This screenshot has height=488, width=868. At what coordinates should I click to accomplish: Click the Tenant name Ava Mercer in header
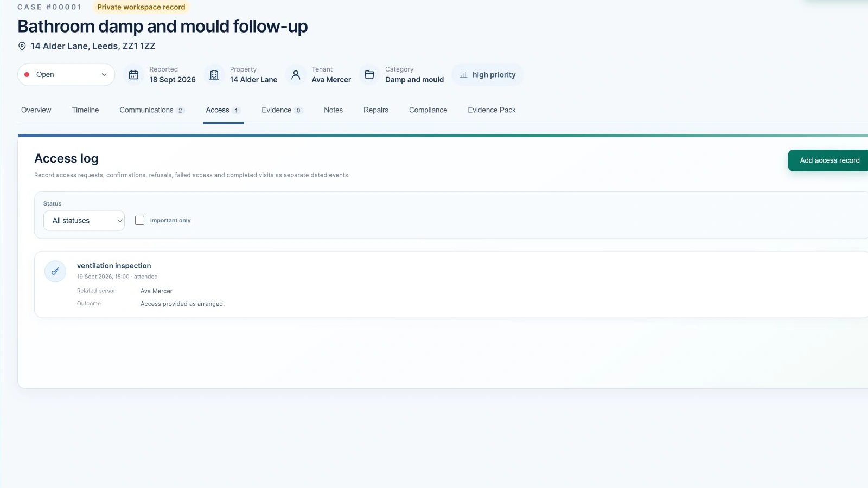[331, 80]
